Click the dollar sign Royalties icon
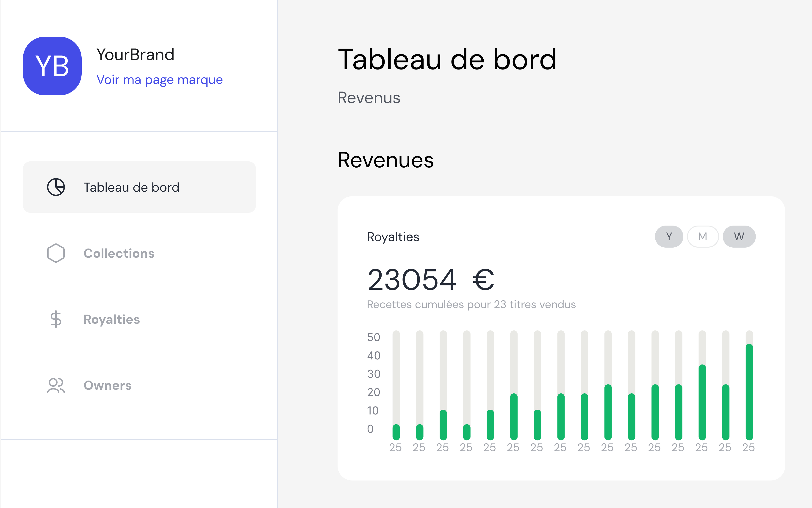 (x=56, y=319)
